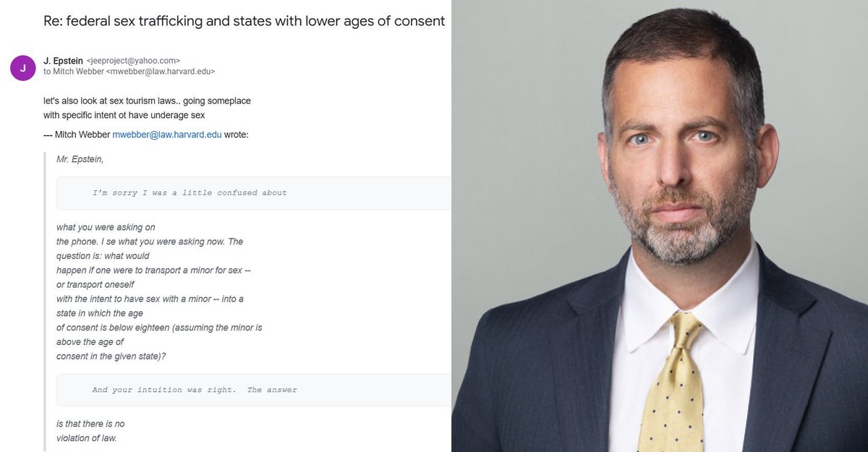Select the email subject line starting "Re: federal"
Viewport: 868px width, 452px height.
pos(244,21)
